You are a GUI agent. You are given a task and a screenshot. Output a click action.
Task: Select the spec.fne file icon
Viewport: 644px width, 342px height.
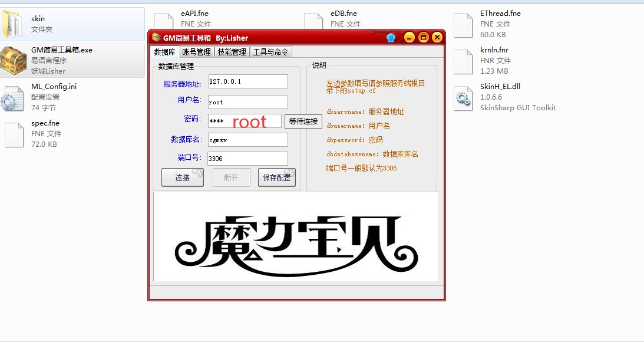click(14, 134)
